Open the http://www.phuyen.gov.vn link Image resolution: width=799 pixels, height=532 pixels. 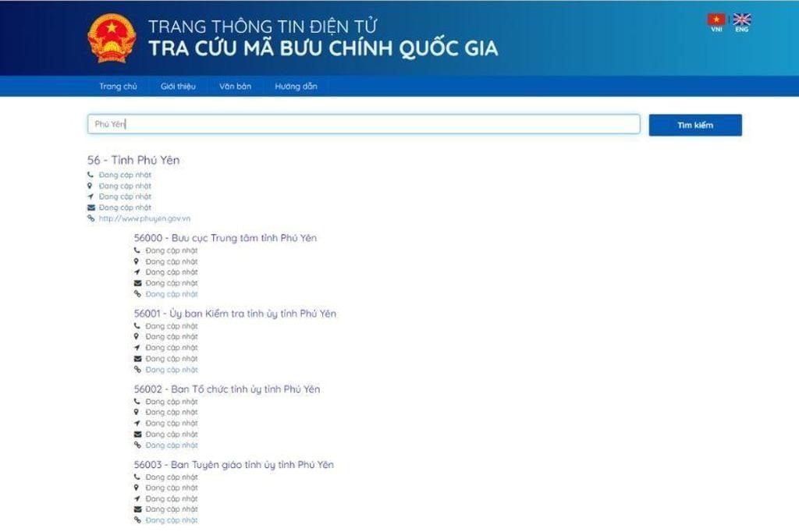click(x=144, y=219)
